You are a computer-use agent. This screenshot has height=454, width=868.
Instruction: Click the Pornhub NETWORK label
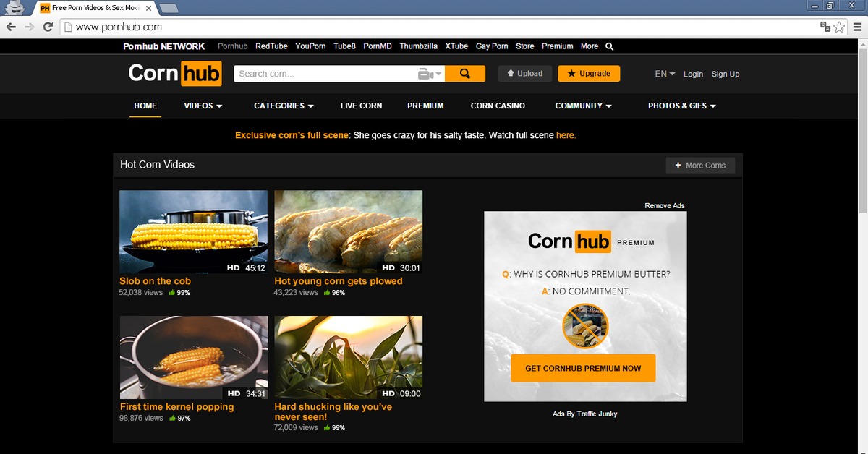pyautogui.click(x=164, y=46)
